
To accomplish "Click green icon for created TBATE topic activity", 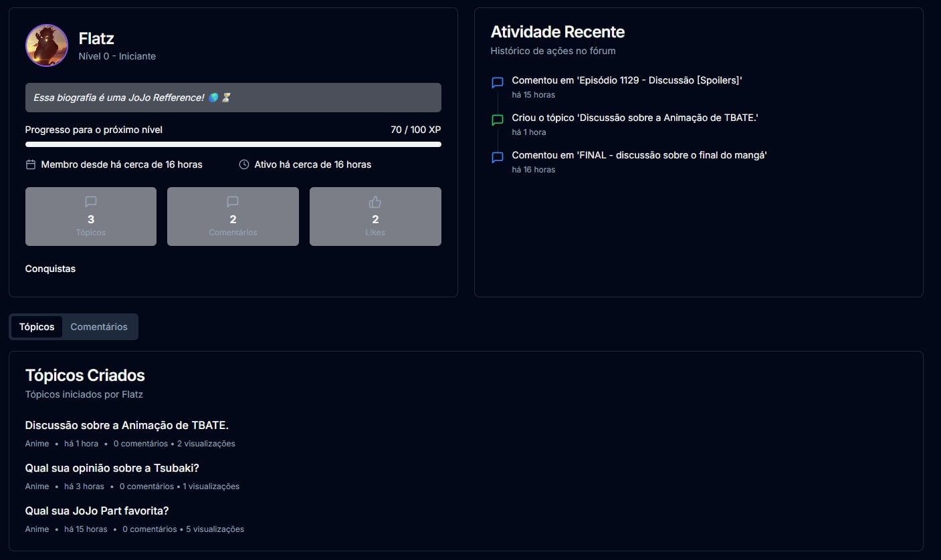I will click(498, 120).
